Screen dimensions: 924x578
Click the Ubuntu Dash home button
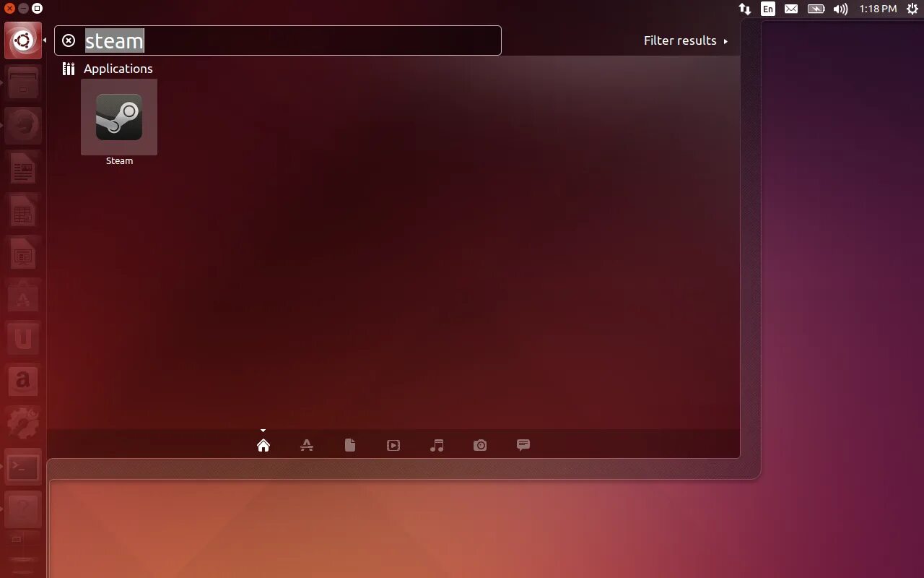pos(23,40)
